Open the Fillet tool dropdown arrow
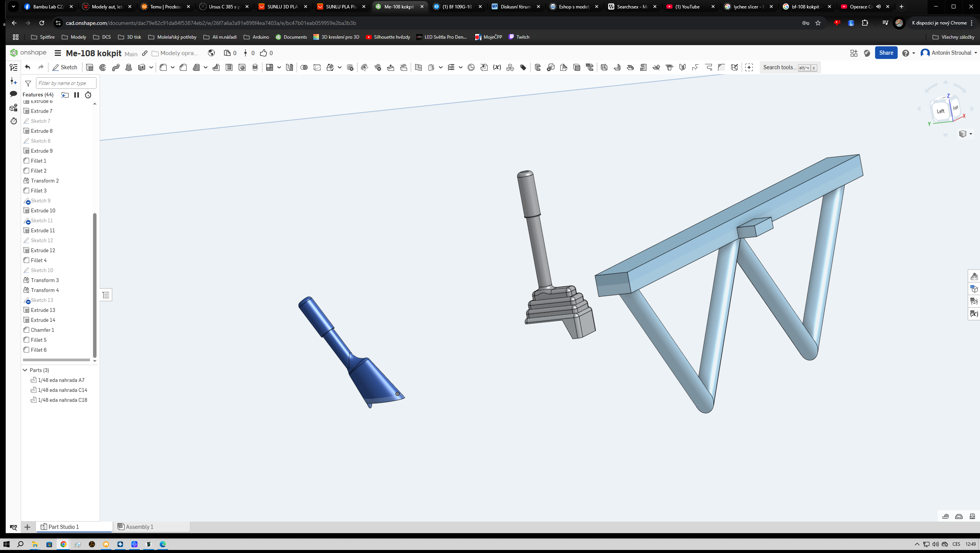This screenshot has height=553, width=980. 173,67
